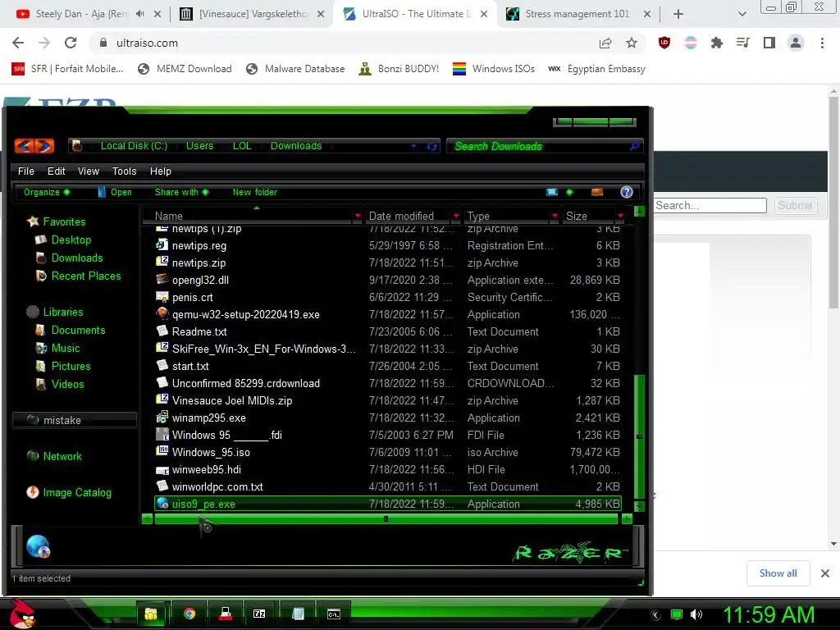Open the Edit menu
840x630 pixels.
click(x=57, y=171)
